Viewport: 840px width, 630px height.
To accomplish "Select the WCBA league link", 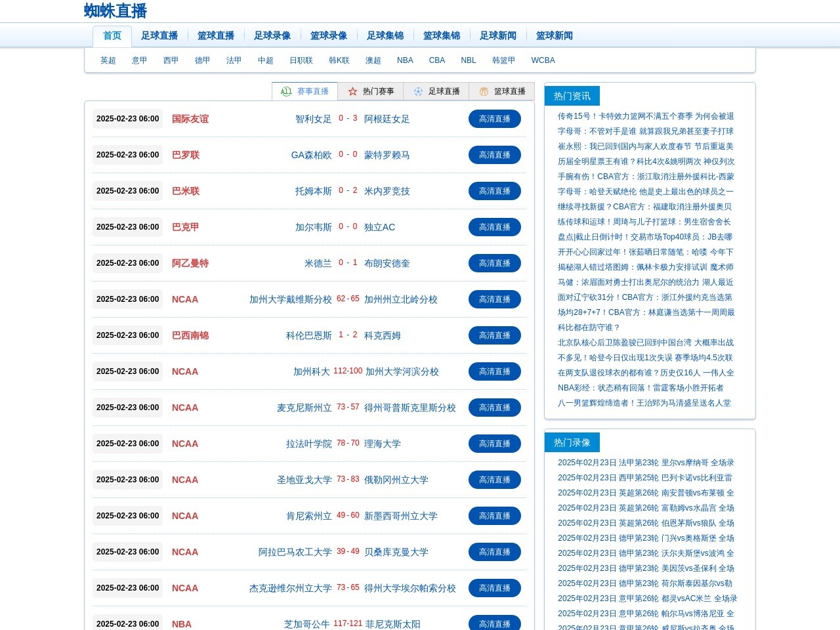I will [543, 60].
